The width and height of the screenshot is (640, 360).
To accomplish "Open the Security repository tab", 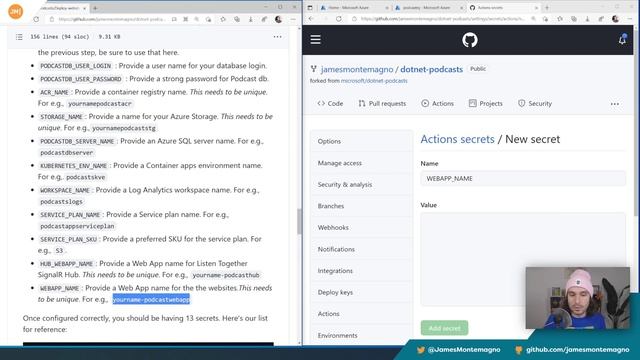I will tap(535, 104).
